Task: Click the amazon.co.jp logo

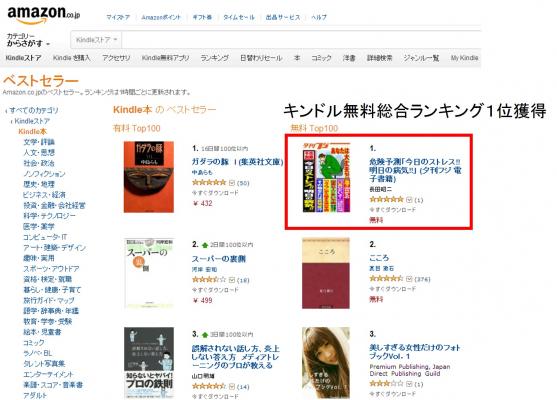Action: coord(44,15)
